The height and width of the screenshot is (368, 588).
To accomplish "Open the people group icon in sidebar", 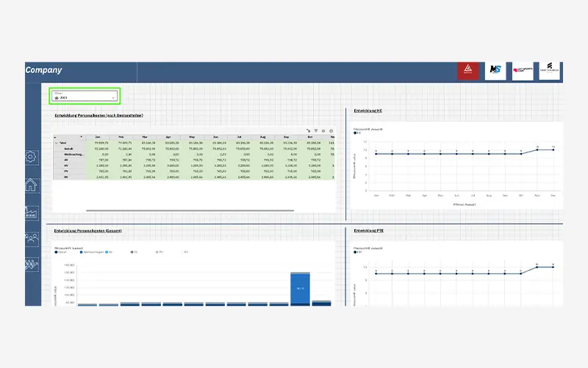I will pyautogui.click(x=32, y=238).
